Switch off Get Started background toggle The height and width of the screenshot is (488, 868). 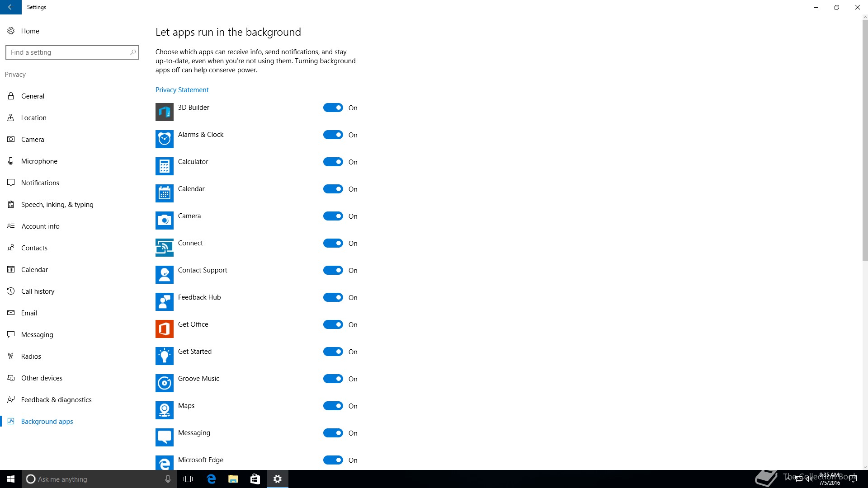(x=333, y=352)
